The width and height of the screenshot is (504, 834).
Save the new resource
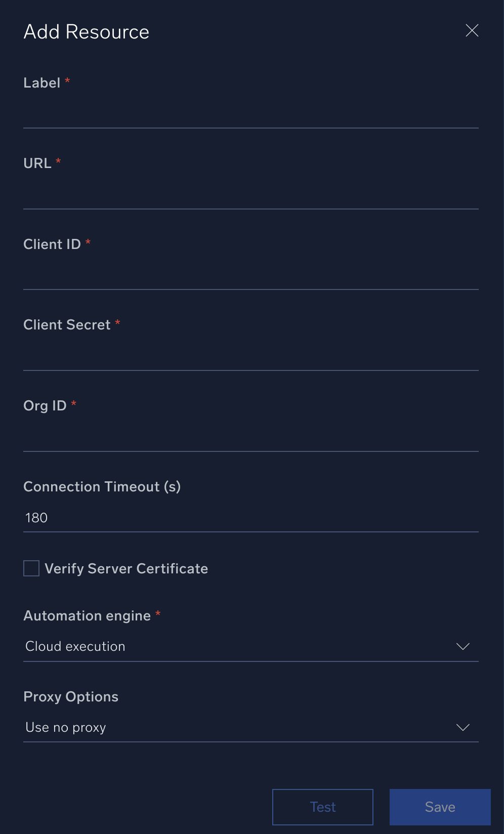pyautogui.click(x=440, y=807)
